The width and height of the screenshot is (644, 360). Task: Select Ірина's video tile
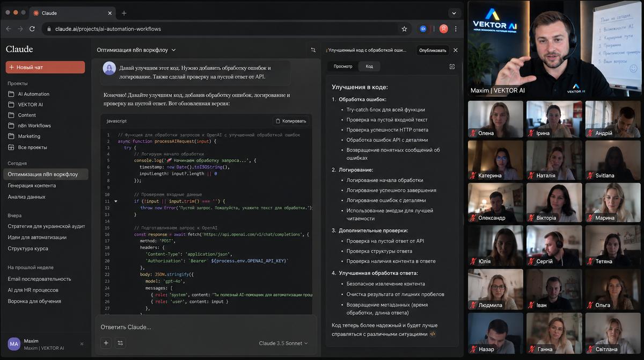(554, 119)
